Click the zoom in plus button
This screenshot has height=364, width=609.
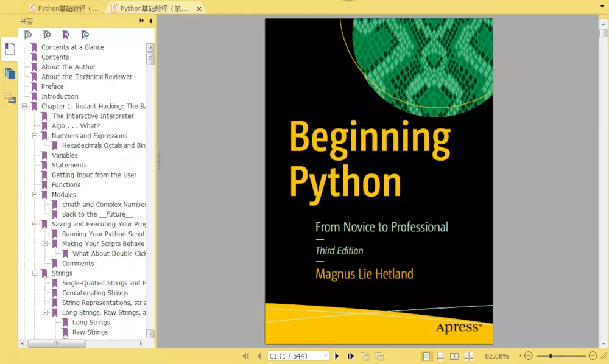593,355
